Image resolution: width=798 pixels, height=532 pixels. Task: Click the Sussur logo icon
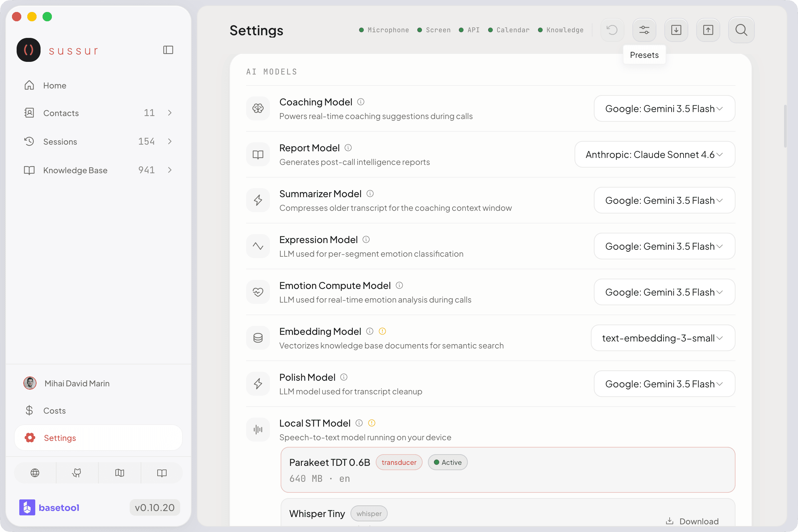(x=29, y=50)
